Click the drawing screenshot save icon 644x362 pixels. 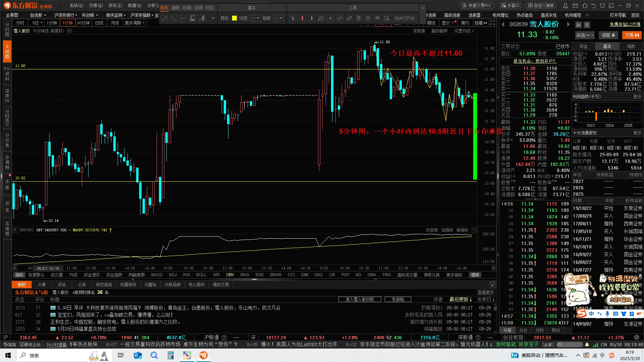tap(387, 18)
